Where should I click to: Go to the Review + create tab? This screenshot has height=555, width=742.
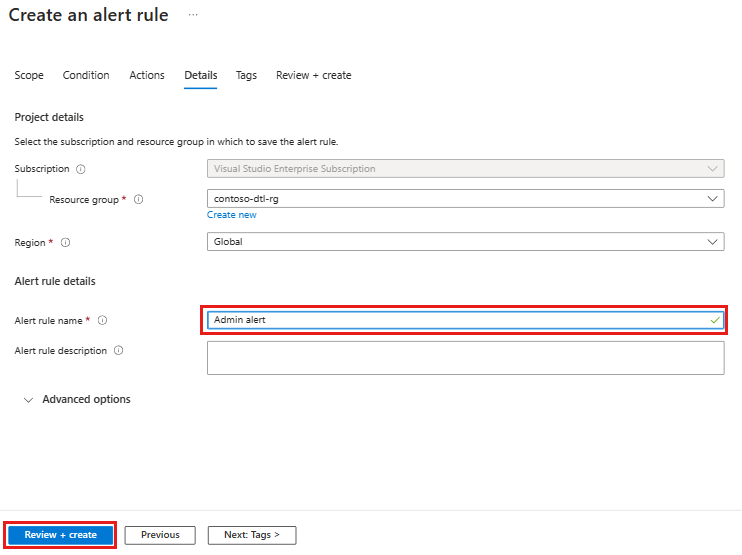(314, 75)
